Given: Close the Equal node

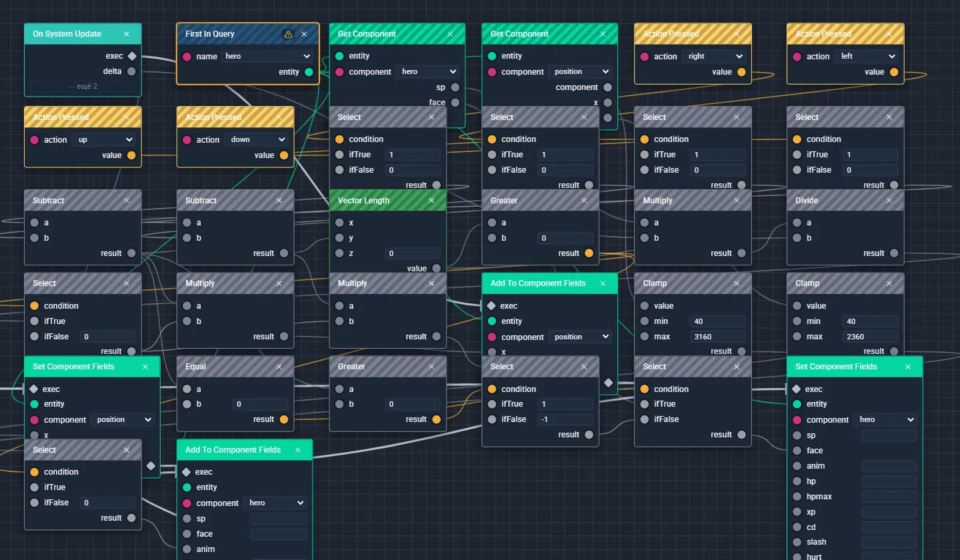Looking at the screenshot, I should pyautogui.click(x=279, y=367).
